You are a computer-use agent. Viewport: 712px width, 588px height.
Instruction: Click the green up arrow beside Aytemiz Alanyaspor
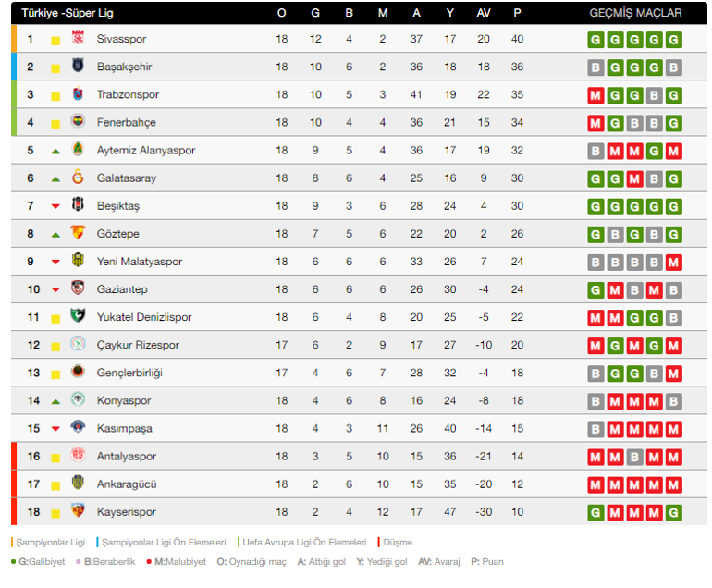pos(55,151)
